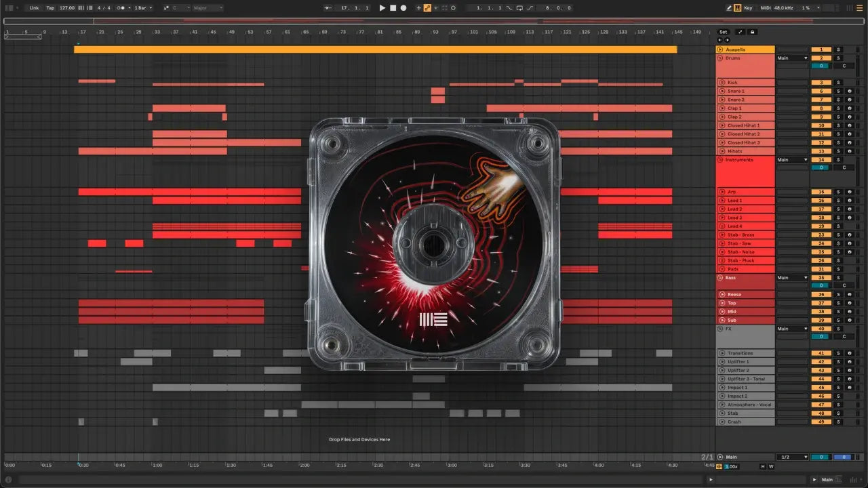Click the Tap tempo button
This screenshot has height=488, width=868.
tap(50, 8)
